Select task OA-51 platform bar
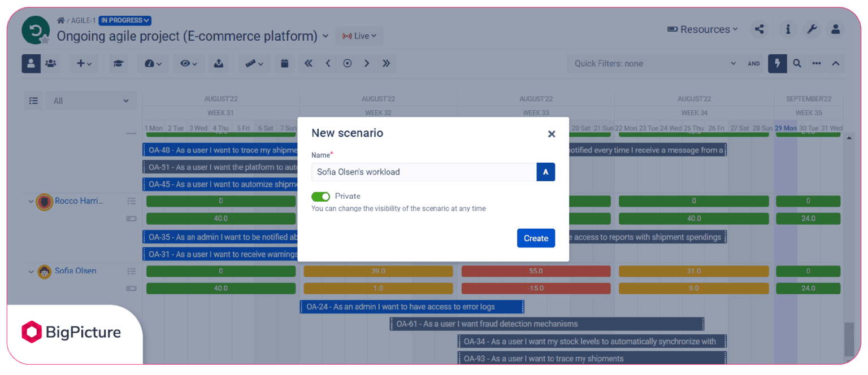This screenshot has width=868, height=375. point(220,167)
